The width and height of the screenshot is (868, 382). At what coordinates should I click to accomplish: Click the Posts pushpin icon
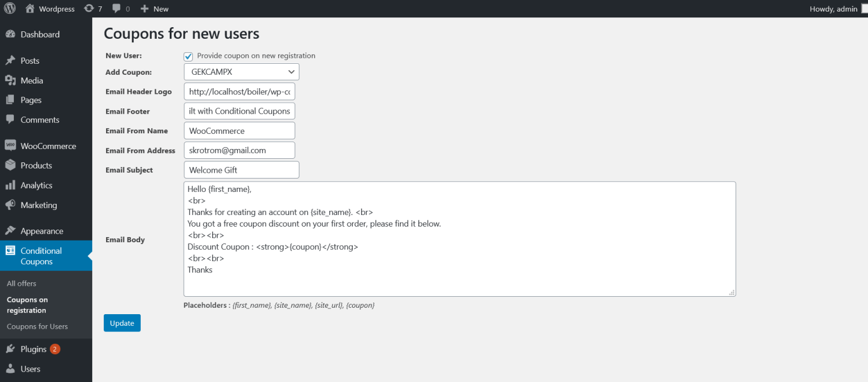click(x=10, y=60)
